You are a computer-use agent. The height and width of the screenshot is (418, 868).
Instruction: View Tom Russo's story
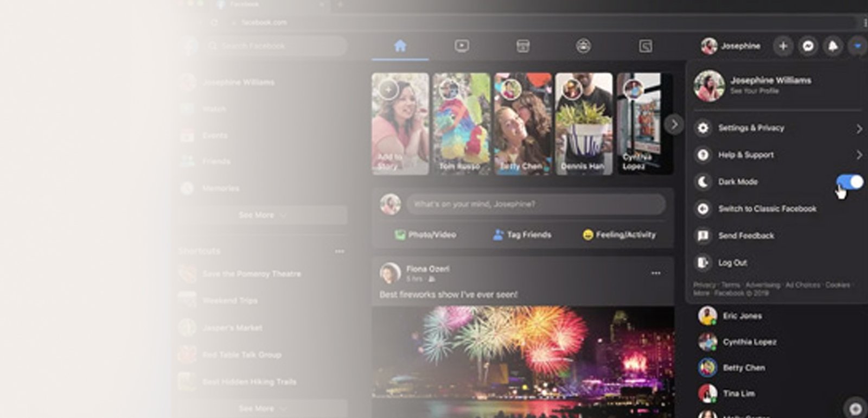click(462, 124)
